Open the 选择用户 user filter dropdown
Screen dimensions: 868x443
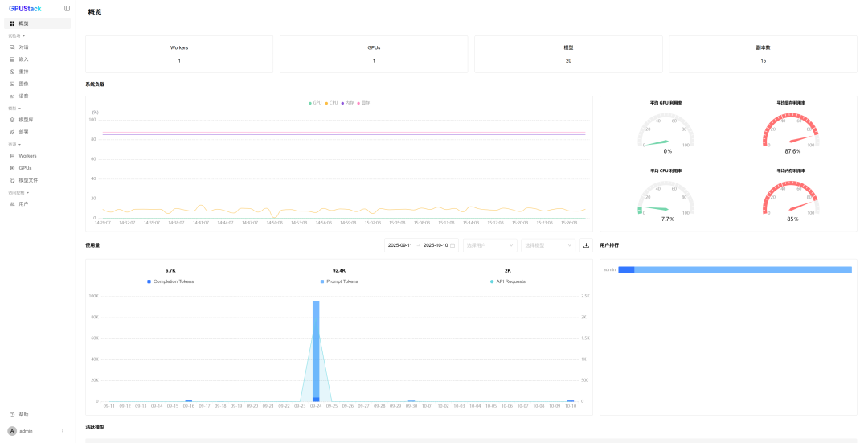point(489,245)
